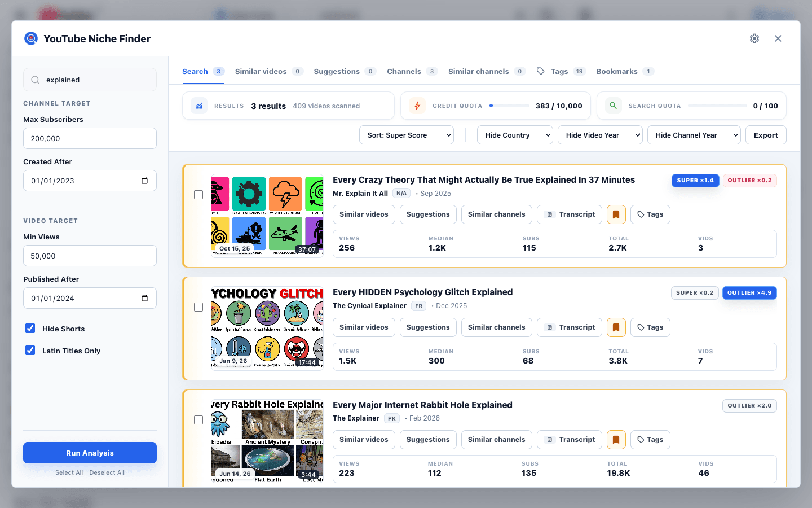
Task: Click the credit quota progress bar
Action: pyautogui.click(x=509, y=106)
